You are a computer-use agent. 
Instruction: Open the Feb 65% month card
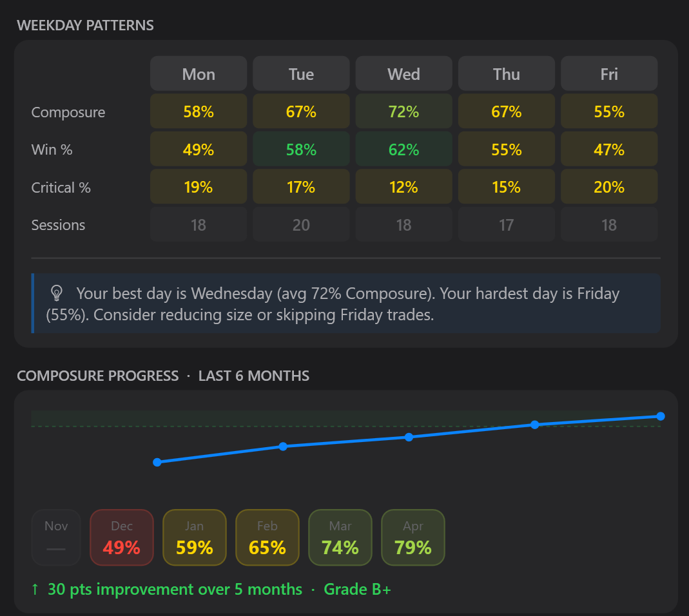(x=267, y=537)
